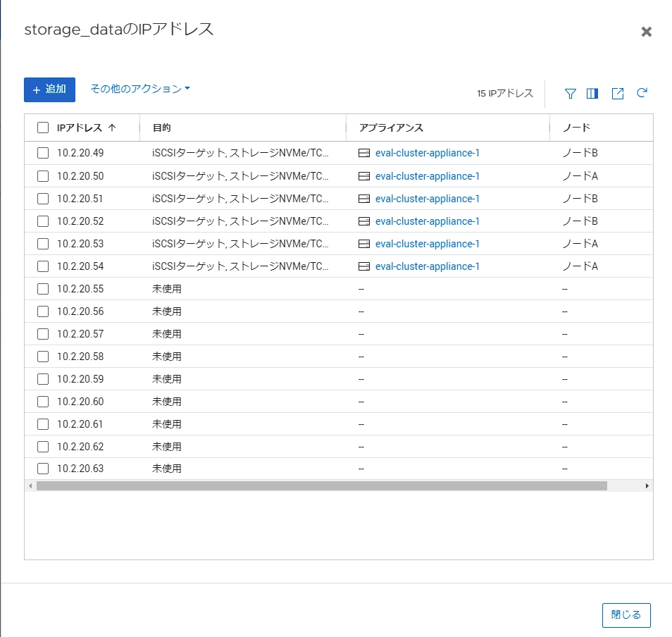This screenshot has height=637, width=672.
Task: Check the checkbox for 10.2.20.58
Action: pos(42,356)
